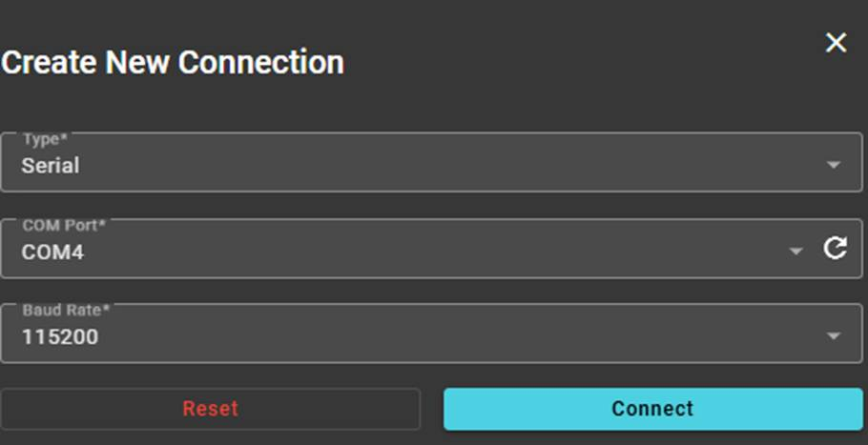Open the COM Port combo box

(401, 250)
